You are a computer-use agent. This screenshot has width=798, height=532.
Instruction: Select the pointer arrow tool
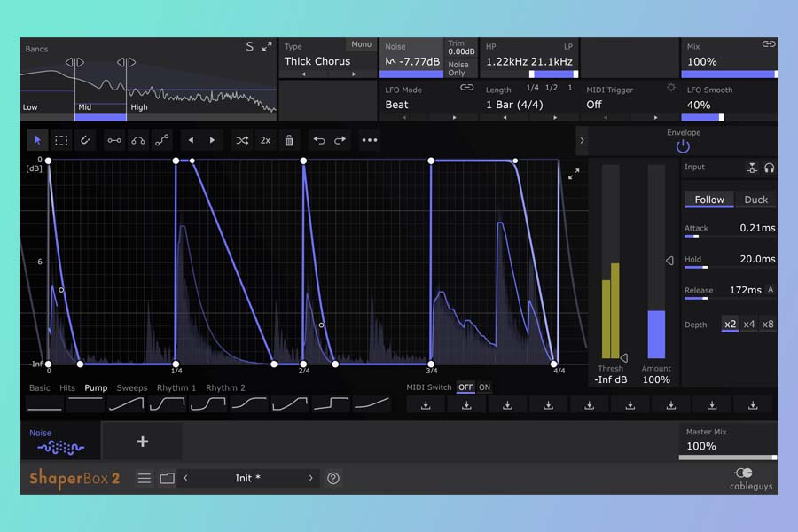coord(37,140)
